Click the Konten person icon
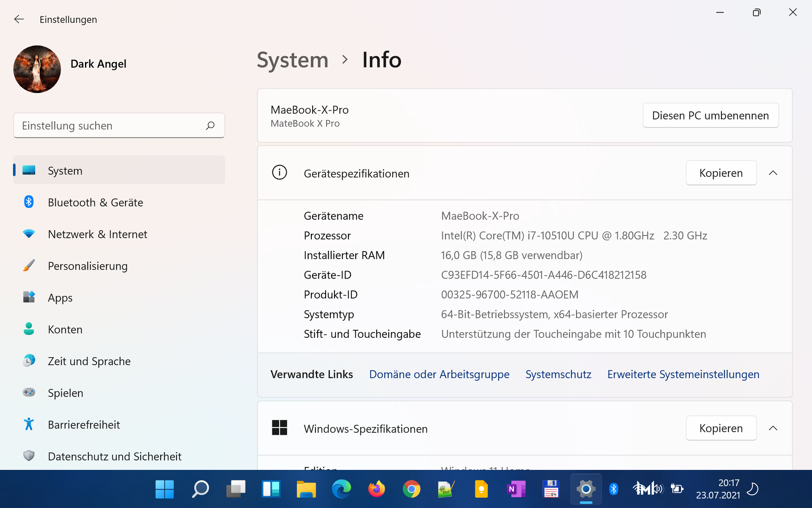The height and width of the screenshot is (508, 812). 29,329
